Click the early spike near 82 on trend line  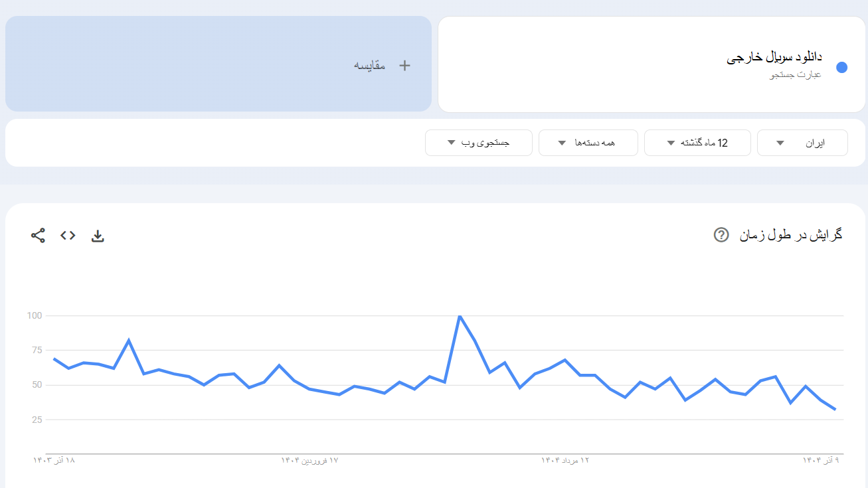pos(129,340)
